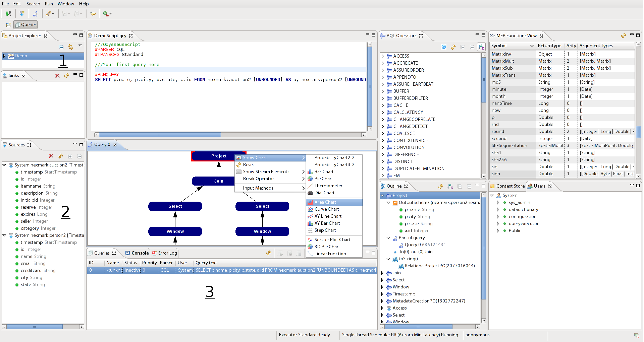644x342 pixels.
Task: Click inside the DemoScript.qry editor SELECT line
Action: 230,80
